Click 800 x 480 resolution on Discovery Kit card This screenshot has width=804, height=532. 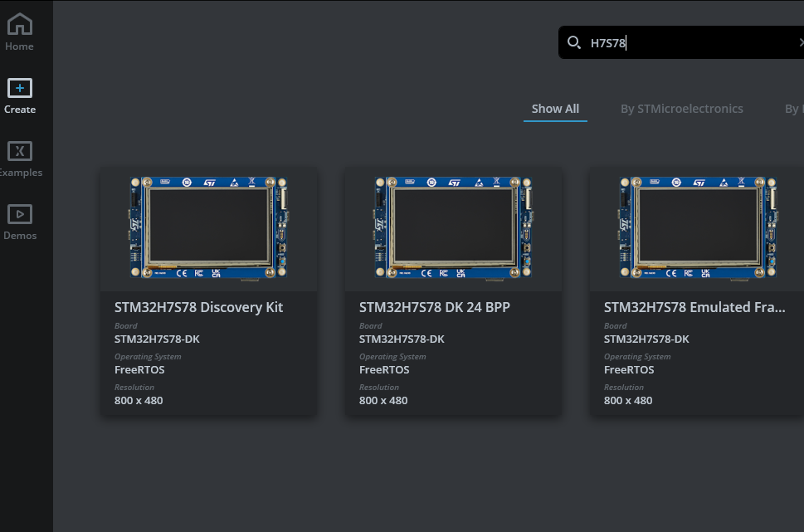pyautogui.click(x=139, y=401)
